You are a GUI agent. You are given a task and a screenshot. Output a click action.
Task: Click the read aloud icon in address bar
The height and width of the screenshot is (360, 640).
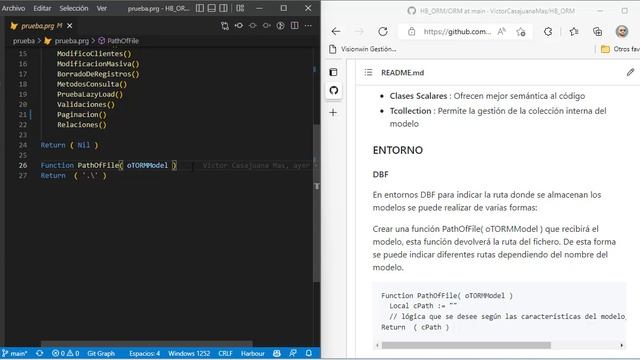point(502,31)
